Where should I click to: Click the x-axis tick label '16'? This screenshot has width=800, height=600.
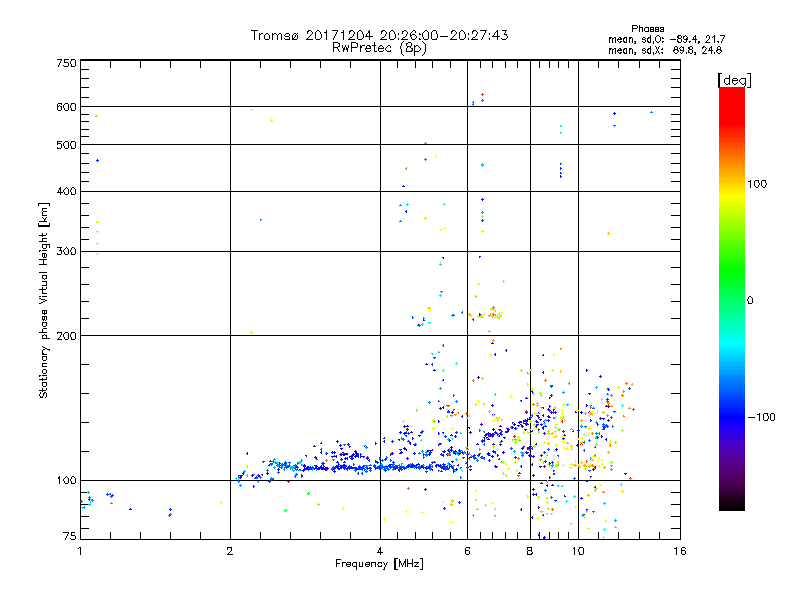point(680,551)
